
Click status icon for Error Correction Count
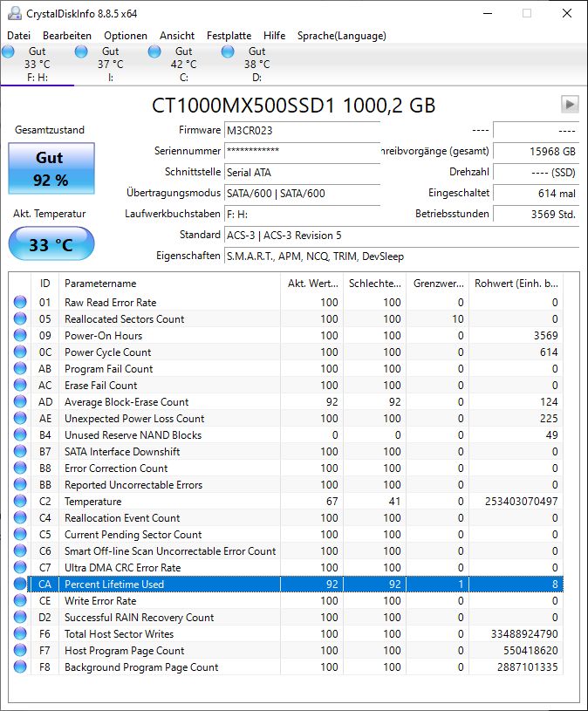20,468
